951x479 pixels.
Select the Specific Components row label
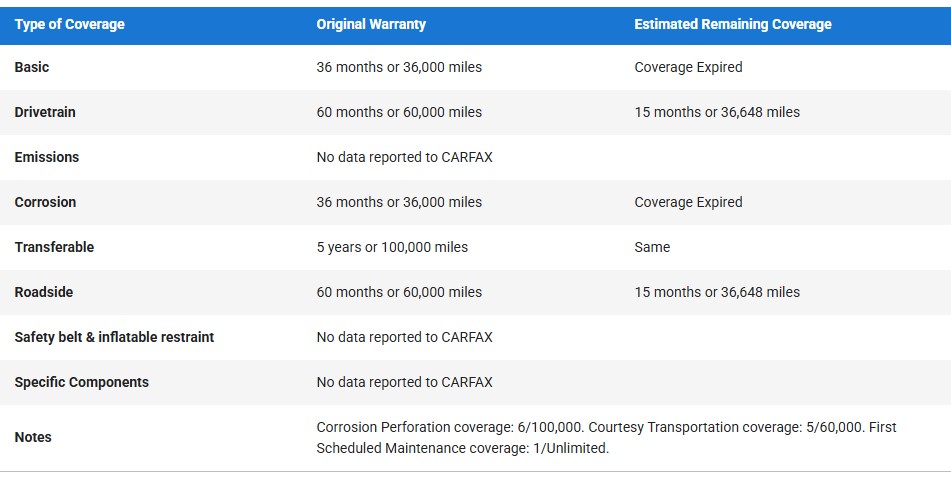pyautogui.click(x=81, y=382)
